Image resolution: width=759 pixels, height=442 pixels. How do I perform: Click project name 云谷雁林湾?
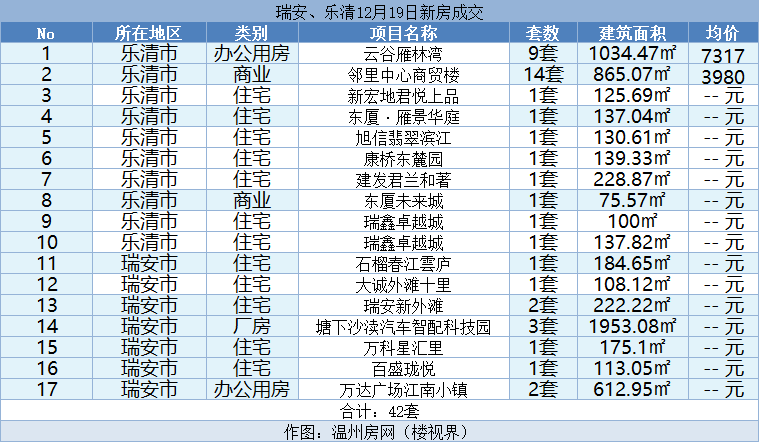(x=403, y=54)
